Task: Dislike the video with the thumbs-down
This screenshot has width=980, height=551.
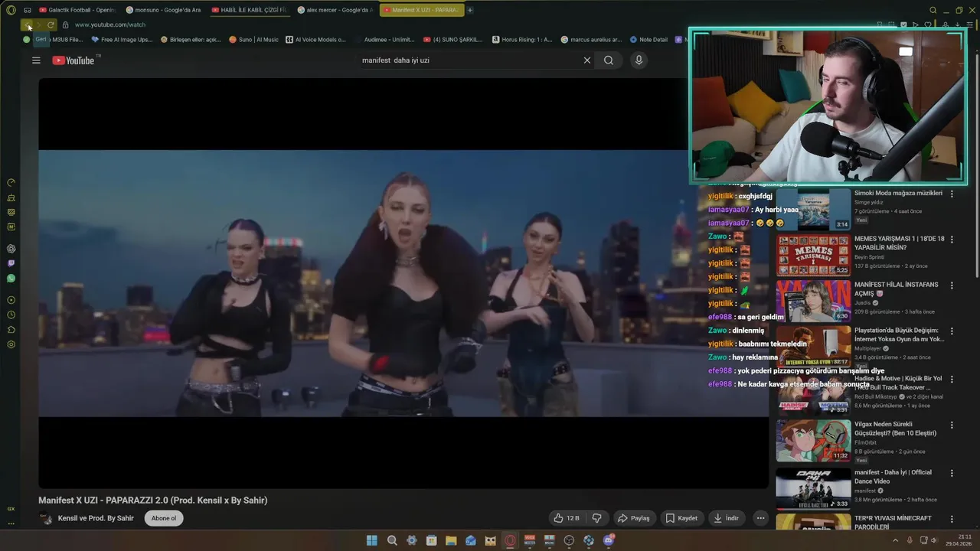Action: [x=596, y=518]
